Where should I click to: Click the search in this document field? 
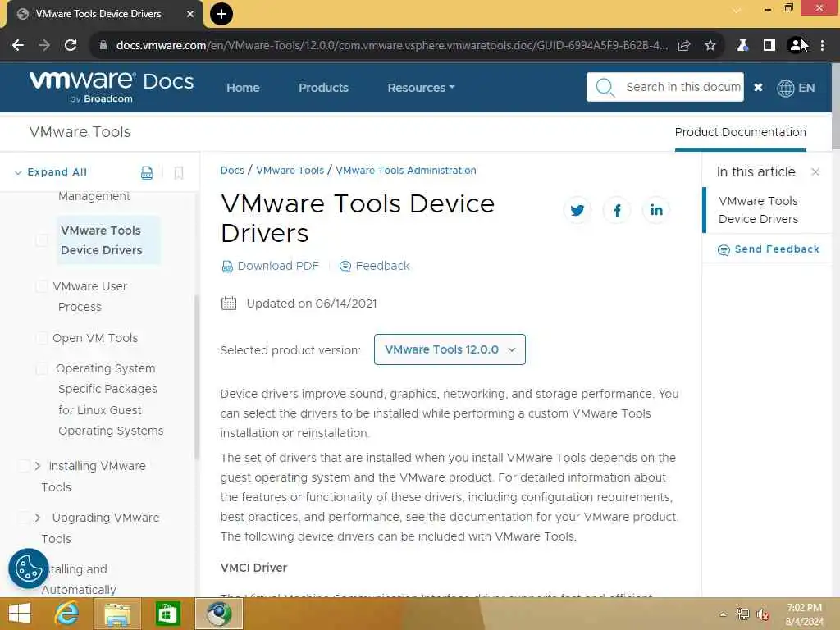click(665, 87)
